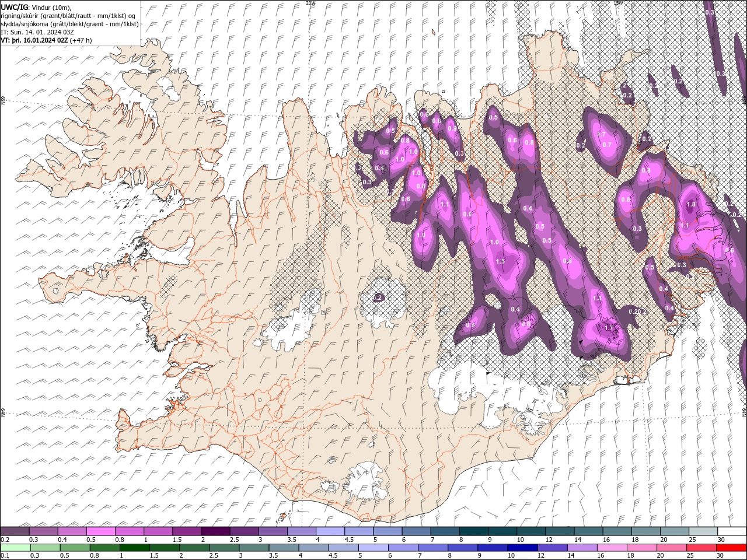Click the grey-purple snow swatch between 0.2 and 0.3
747x560 pixels.
click(x=15, y=531)
